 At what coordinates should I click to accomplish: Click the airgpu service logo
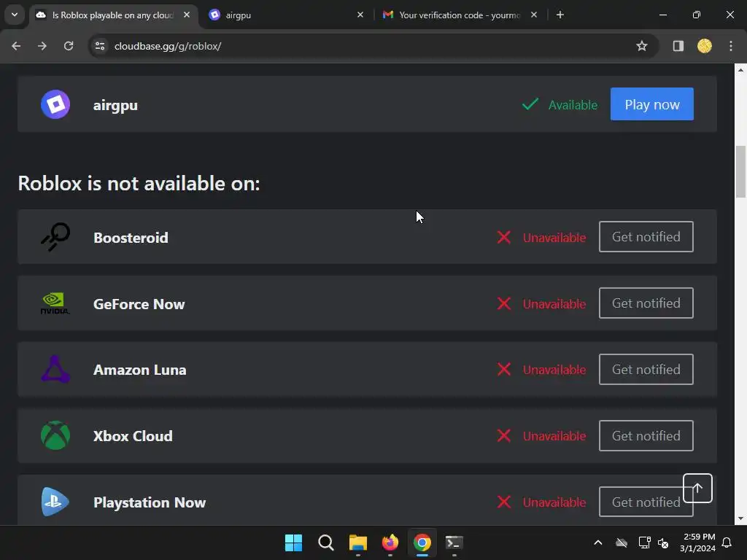point(55,104)
